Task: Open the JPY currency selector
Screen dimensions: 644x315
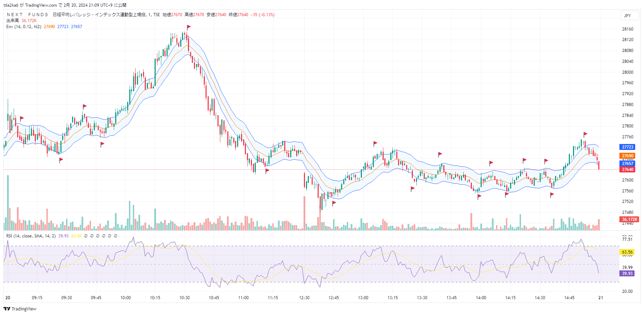Action: tap(627, 16)
